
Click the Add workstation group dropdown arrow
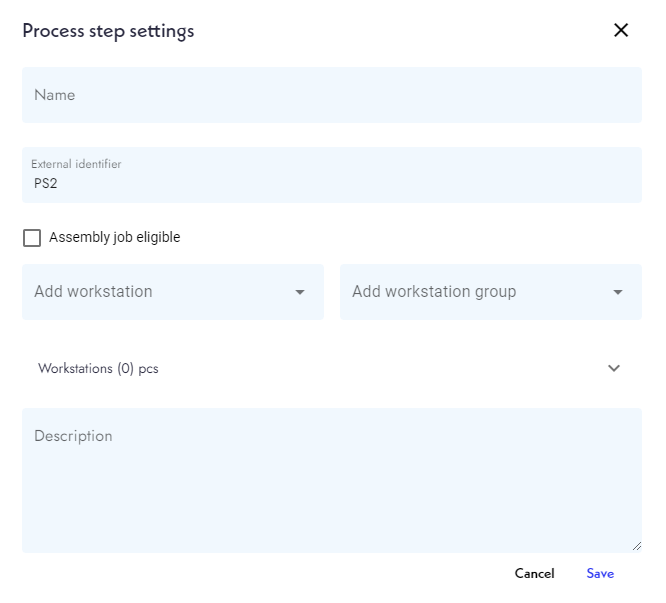[x=618, y=292]
